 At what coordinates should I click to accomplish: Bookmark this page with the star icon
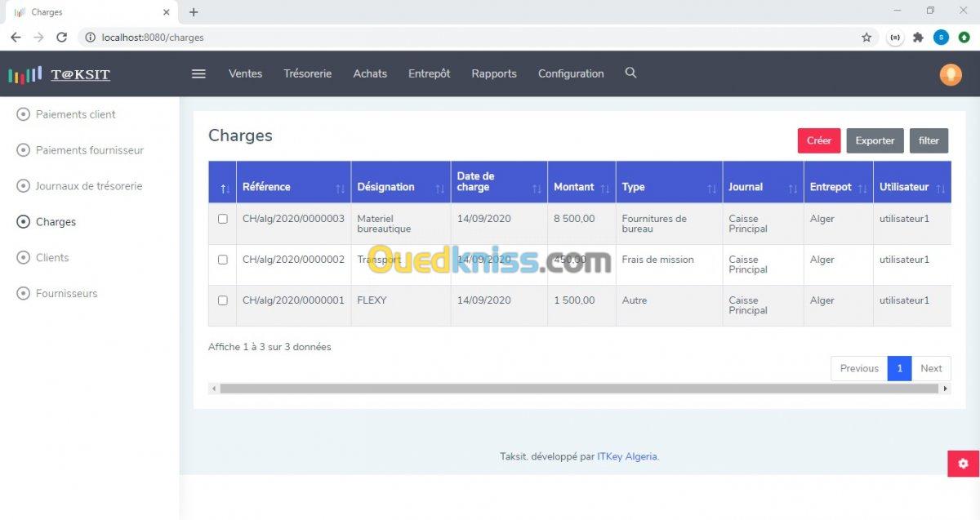[x=866, y=38]
